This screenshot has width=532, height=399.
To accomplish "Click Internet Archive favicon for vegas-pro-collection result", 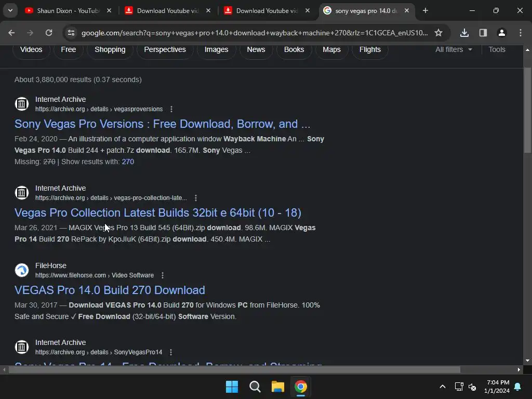I will pos(22,193).
